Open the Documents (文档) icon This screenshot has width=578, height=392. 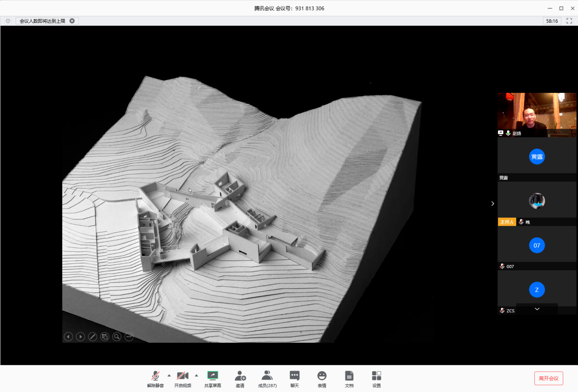point(349,379)
